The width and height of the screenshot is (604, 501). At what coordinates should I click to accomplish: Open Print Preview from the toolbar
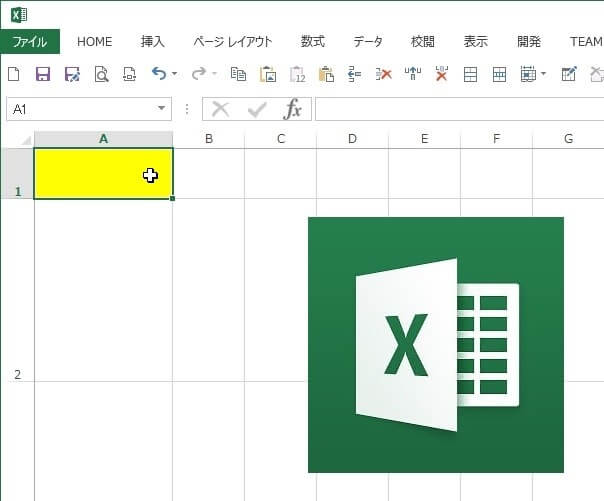click(101, 74)
